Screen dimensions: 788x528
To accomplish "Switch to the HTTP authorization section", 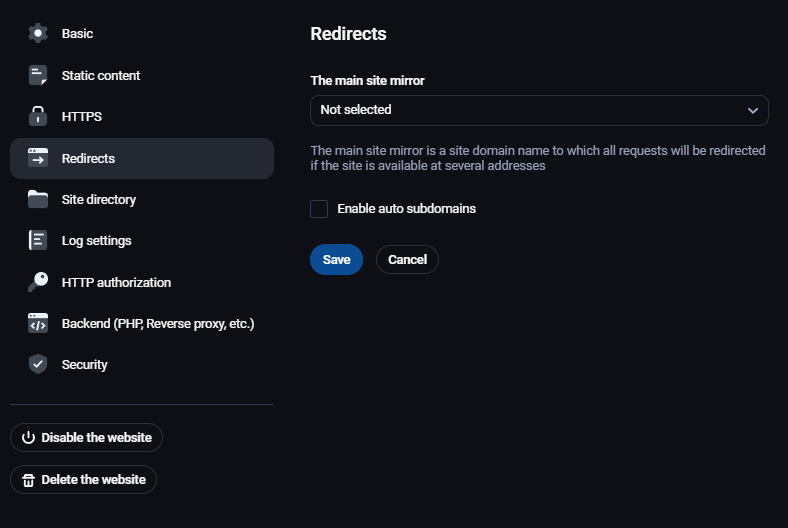I will pyautogui.click(x=116, y=282).
